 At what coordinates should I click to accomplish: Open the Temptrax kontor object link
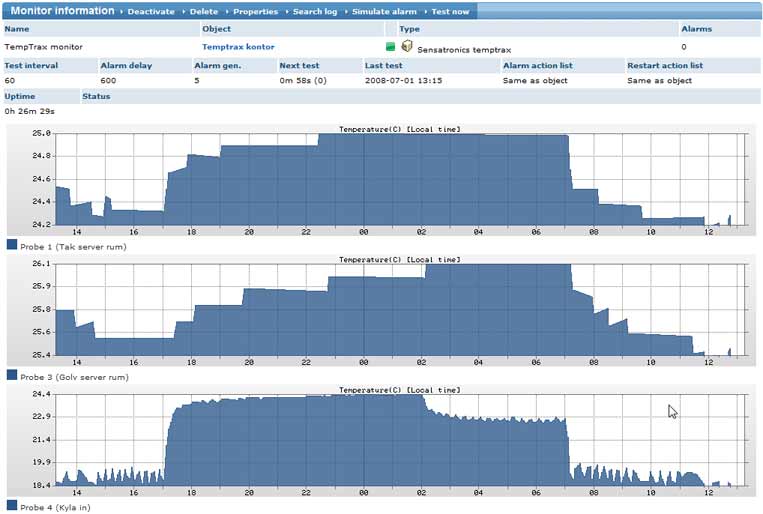point(238,47)
